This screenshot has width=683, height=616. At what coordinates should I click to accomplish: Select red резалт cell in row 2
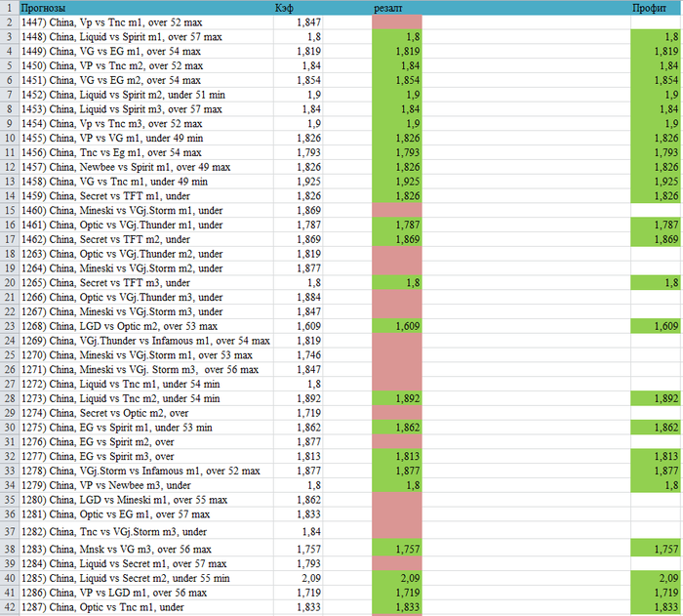(x=397, y=22)
